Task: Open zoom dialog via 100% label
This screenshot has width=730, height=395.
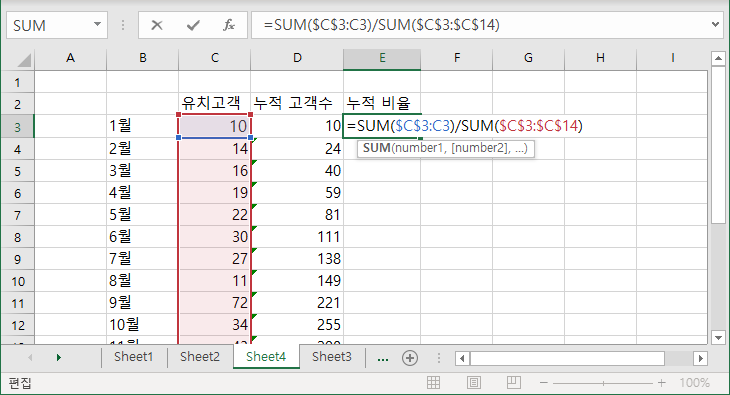Action: 694,383
